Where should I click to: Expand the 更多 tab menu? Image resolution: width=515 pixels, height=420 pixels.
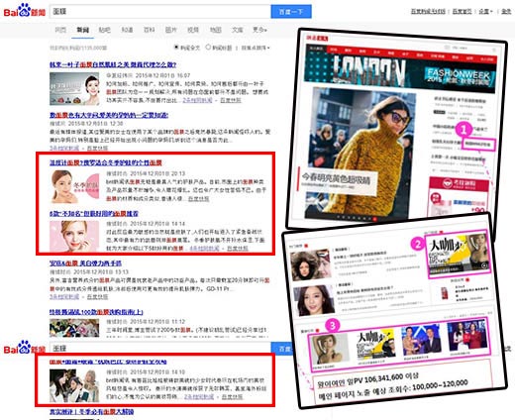(259, 30)
